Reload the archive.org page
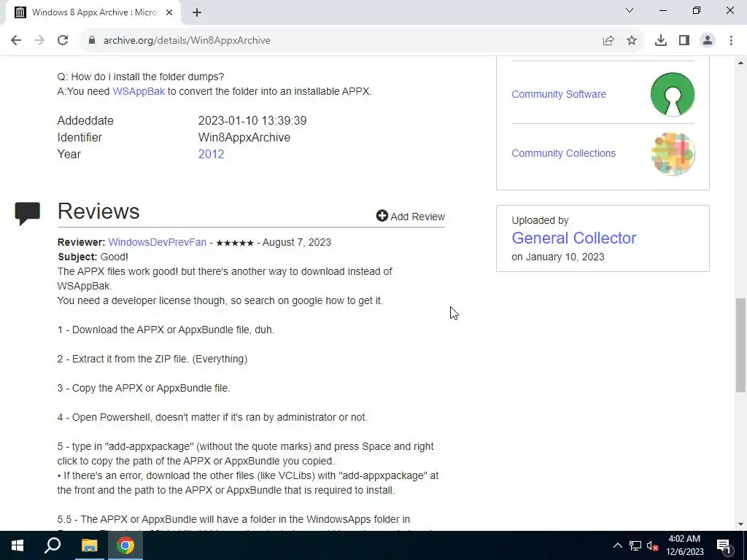This screenshot has width=747, height=560. click(63, 41)
